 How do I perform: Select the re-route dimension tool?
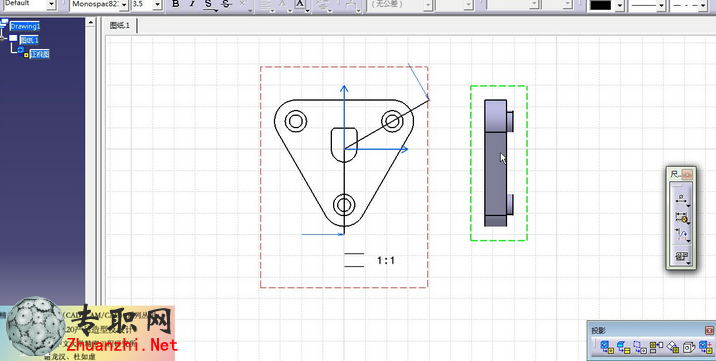point(681,235)
